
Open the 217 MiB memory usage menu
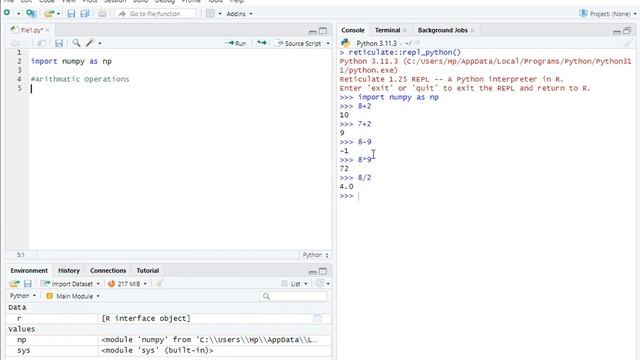127,283
